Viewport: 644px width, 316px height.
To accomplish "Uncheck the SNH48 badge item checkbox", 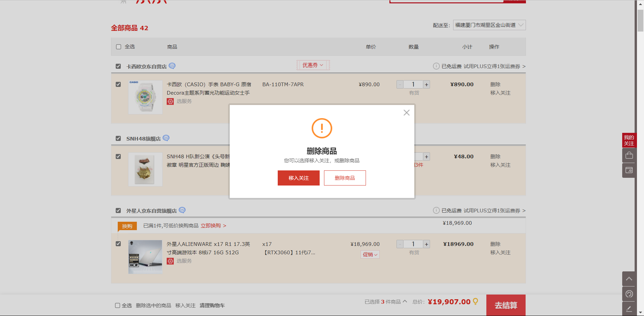I will tap(118, 156).
